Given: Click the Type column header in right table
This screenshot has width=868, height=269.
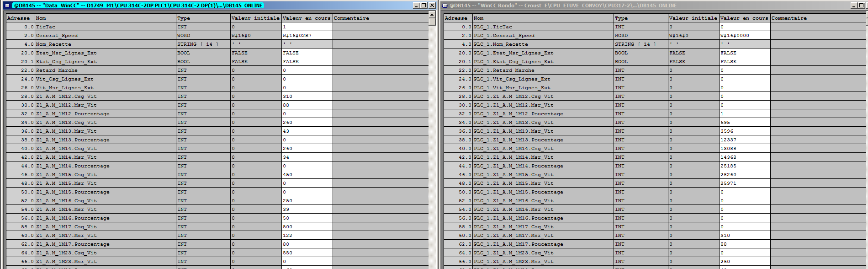Looking at the screenshot, I should click(x=640, y=18).
